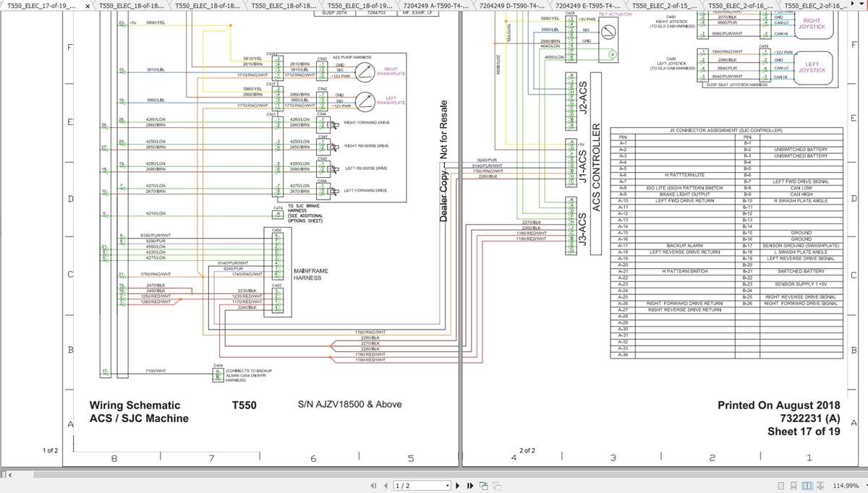Viewport: 868px width, 493px height.
Task: Click the '1 of 2' page label
Action: pos(50,450)
